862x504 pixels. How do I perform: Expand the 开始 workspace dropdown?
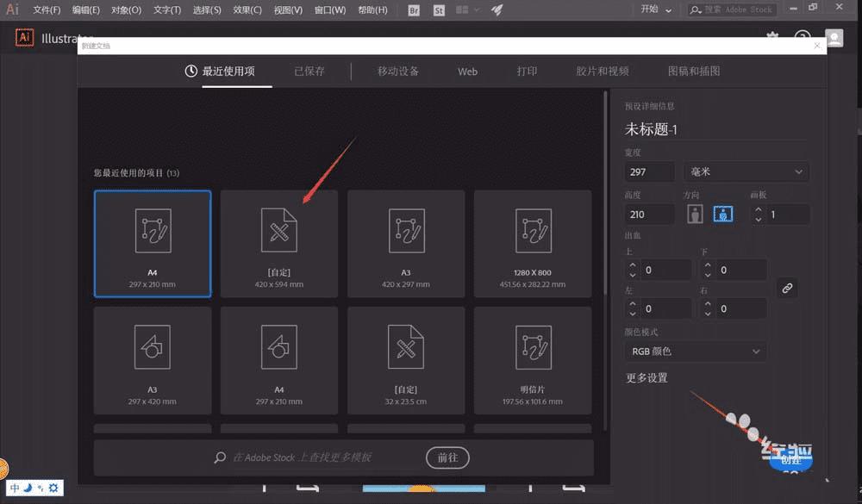(656, 9)
